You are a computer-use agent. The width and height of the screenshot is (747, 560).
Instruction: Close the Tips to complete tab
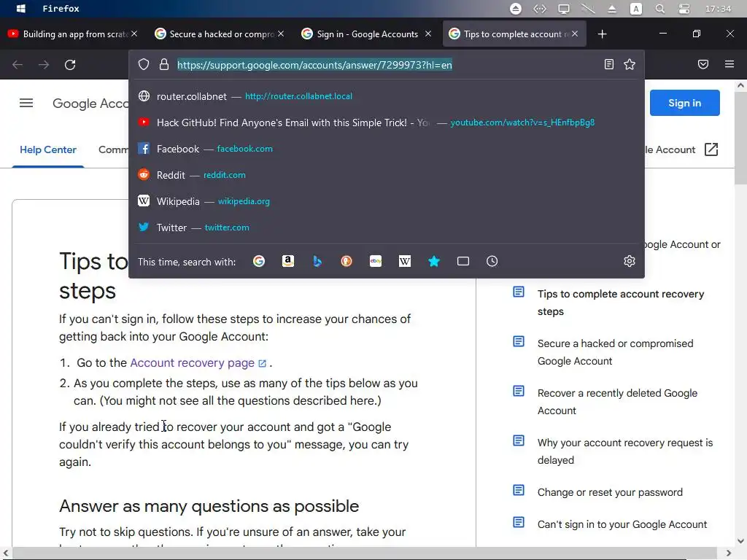575,34
